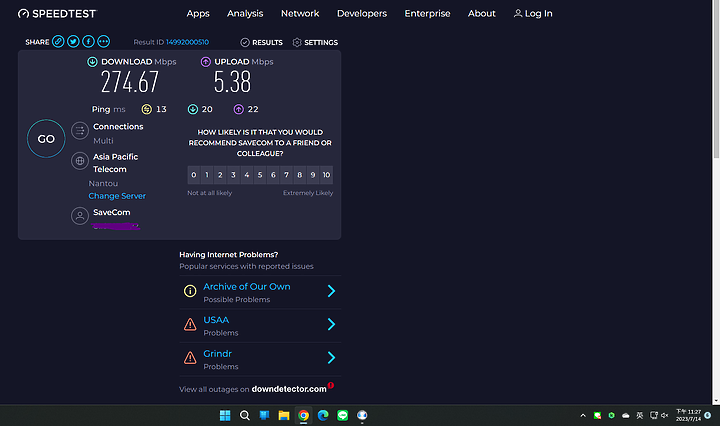Rate recommendation score 7
This screenshot has height=426, width=720.
(x=287, y=175)
